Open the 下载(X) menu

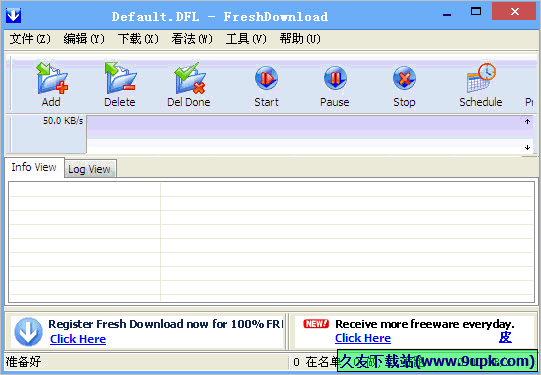coord(138,39)
